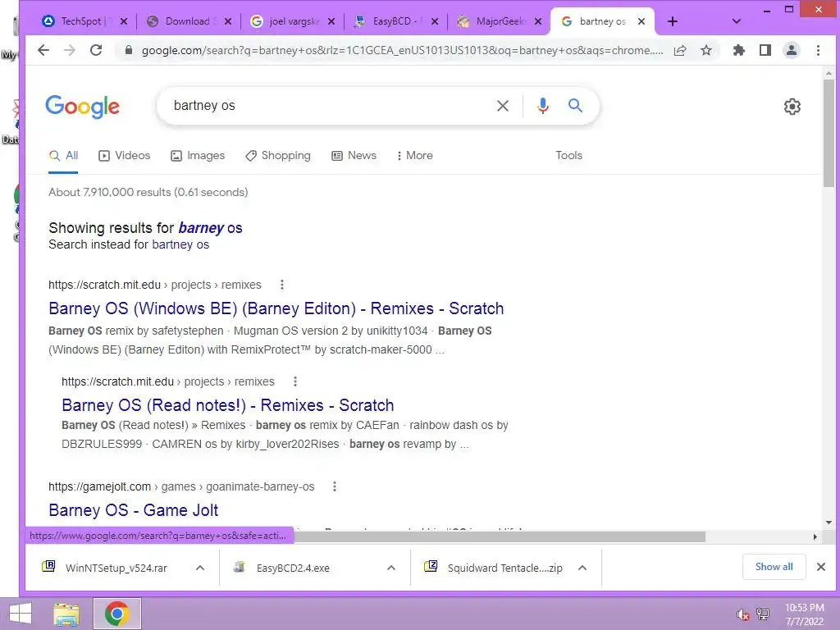Select the Images results filter
The width and height of the screenshot is (840, 630).
[x=198, y=155]
